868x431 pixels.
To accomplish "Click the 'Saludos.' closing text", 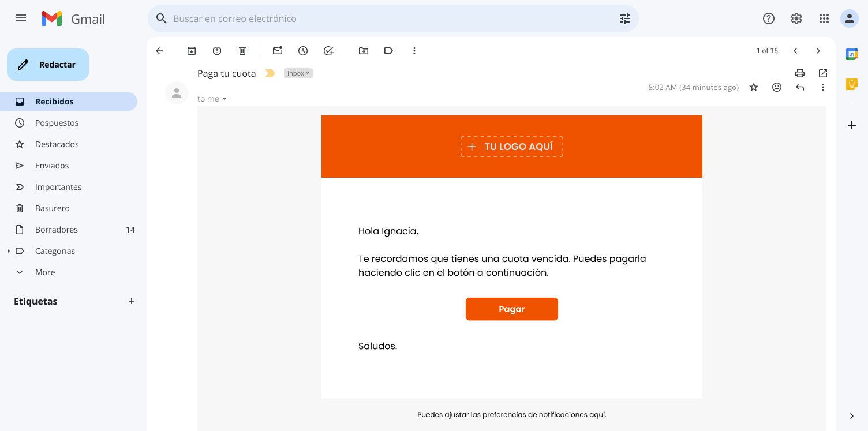I will click(377, 346).
